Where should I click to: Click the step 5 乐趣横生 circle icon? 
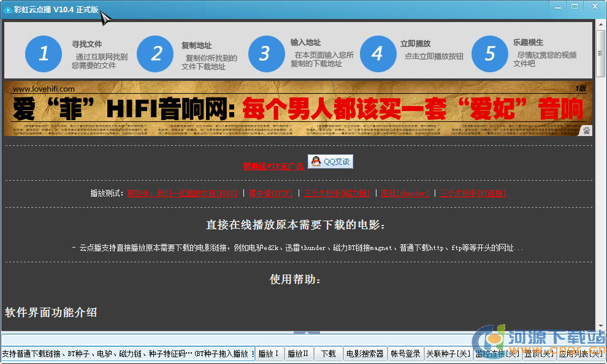490,54
